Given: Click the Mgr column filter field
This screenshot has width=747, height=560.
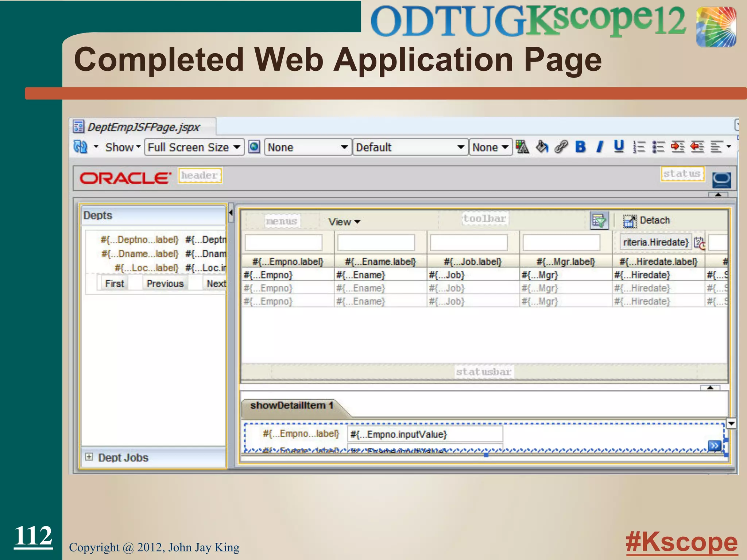Looking at the screenshot, I should (561, 242).
